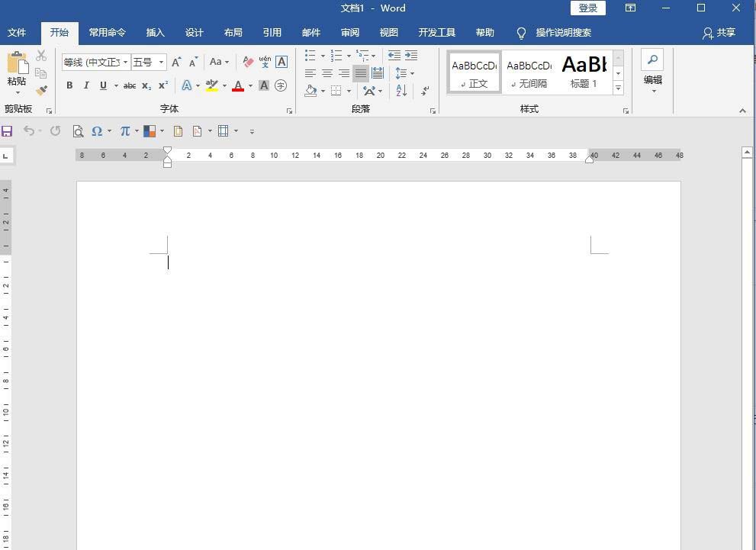Screen dimensions: 756x550
Task: Click the 登录 sign-in button
Action: 588,8
